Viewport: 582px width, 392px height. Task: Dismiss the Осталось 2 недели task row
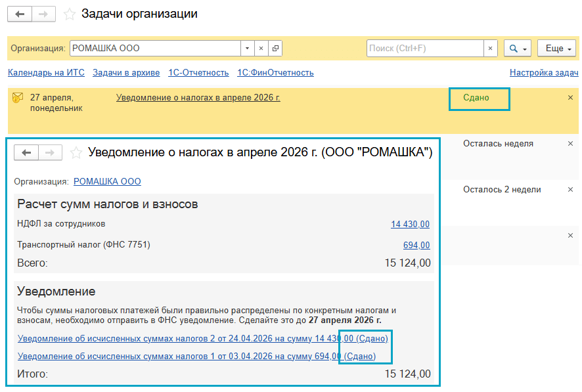pos(570,190)
